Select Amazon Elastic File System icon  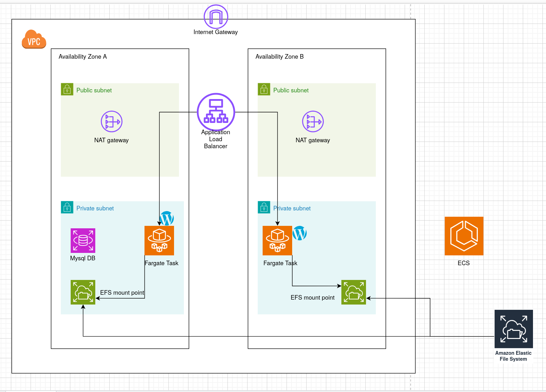tap(514, 329)
